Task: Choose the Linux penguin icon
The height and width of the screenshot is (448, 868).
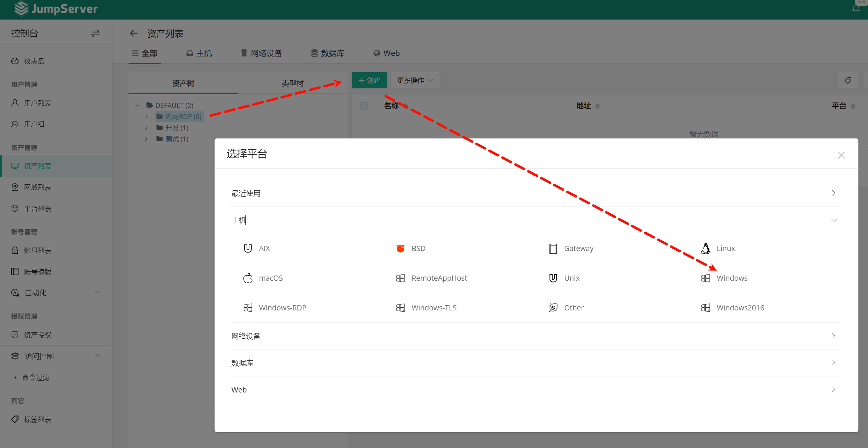Action: [705, 248]
